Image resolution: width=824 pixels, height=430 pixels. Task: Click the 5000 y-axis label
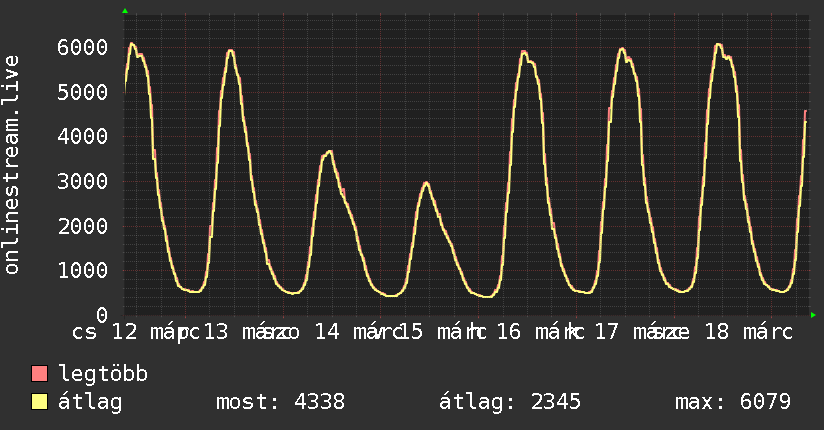coord(83,92)
